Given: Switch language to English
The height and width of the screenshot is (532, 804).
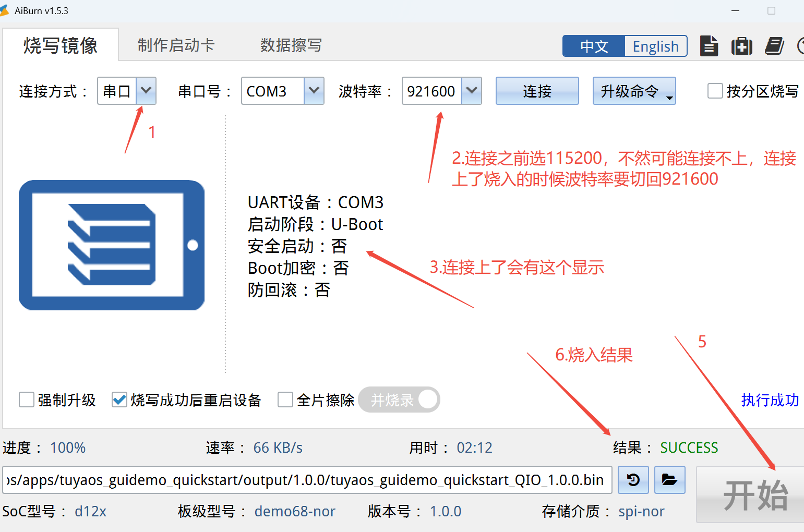Looking at the screenshot, I should [x=655, y=46].
